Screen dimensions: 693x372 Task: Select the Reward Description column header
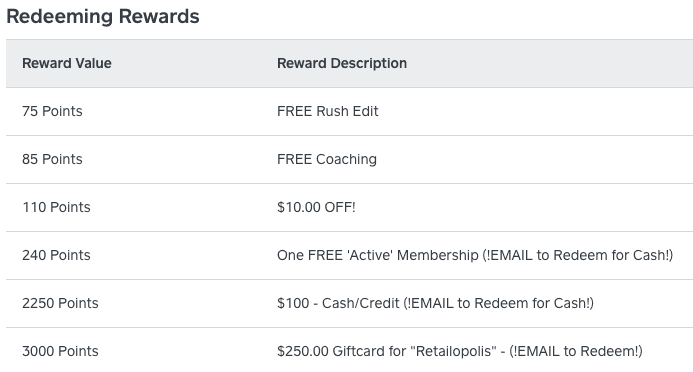coord(342,63)
